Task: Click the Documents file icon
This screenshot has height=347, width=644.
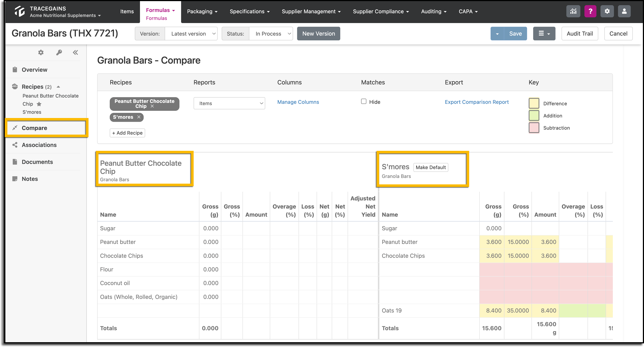Action: pos(15,162)
